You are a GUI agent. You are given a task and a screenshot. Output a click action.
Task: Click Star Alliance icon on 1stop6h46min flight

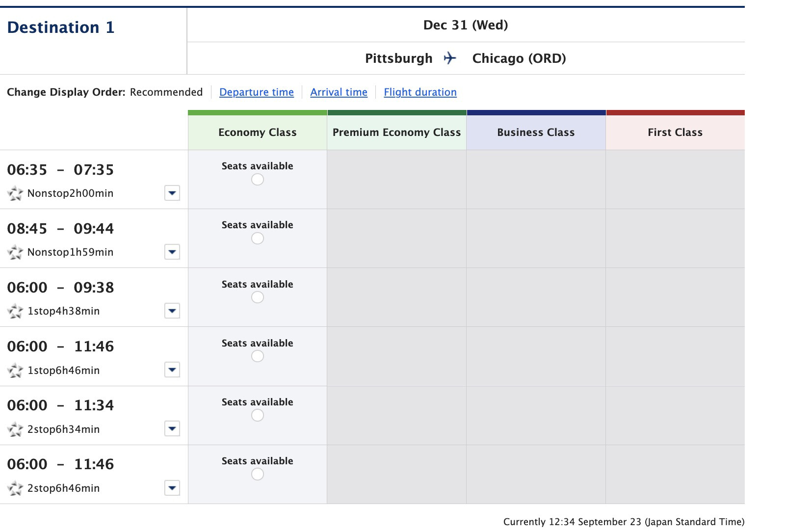tap(15, 370)
